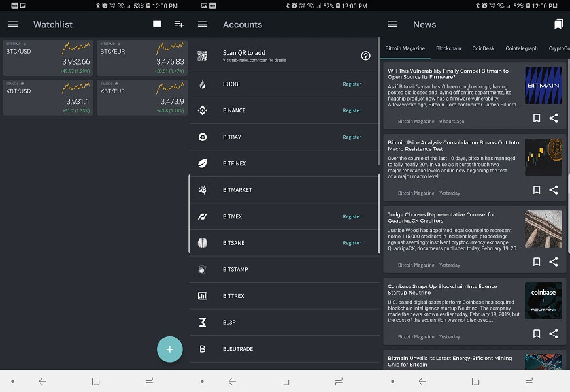The height and width of the screenshot is (392, 570).
Task: Open help question mark icon
Action: (365, 56)
